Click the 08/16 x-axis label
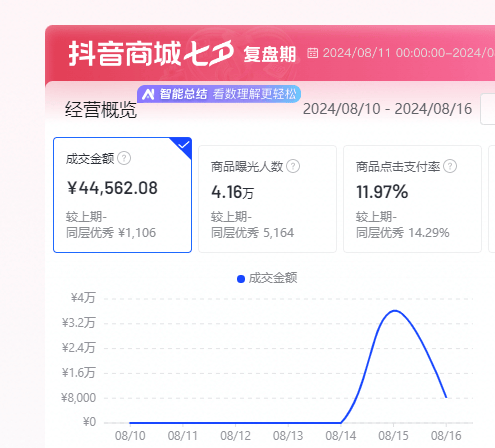Screen dimensions: 495x448 [x=446, y=436]
